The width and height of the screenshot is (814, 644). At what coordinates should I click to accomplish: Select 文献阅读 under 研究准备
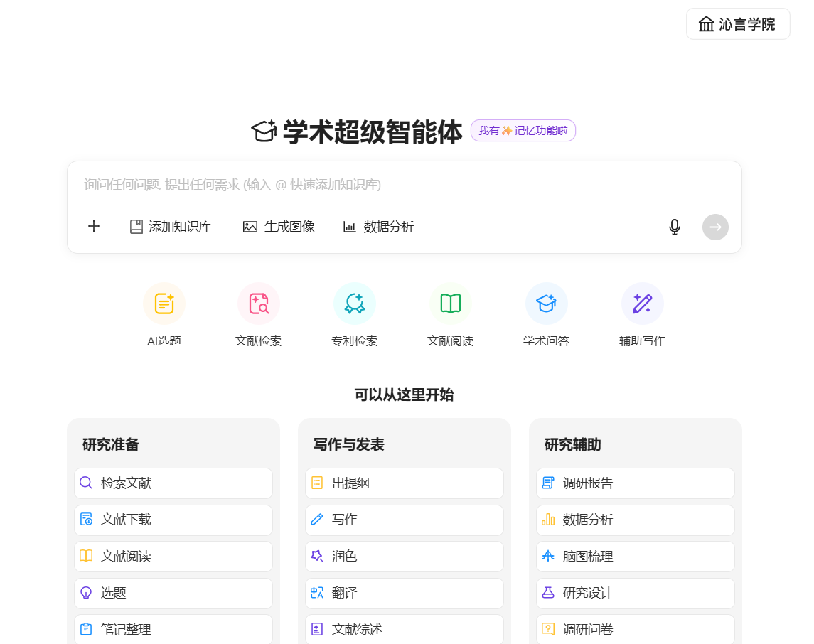173,557
